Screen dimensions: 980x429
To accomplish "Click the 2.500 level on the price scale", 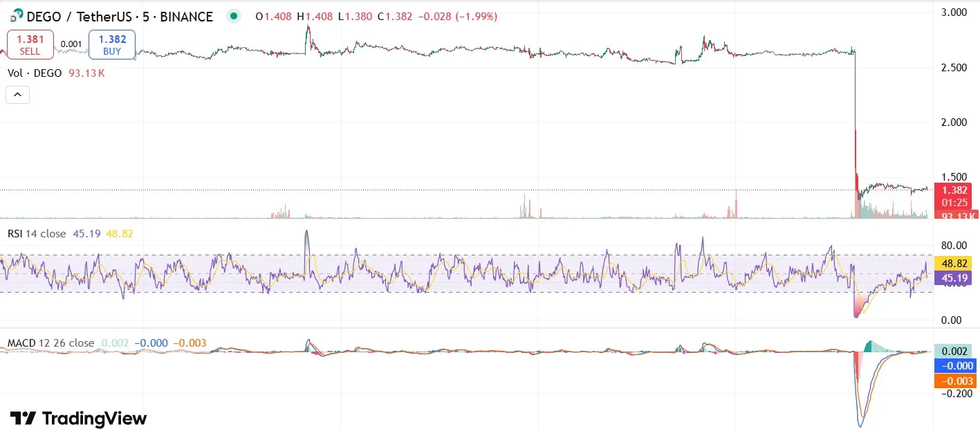I will click(955, 67).
